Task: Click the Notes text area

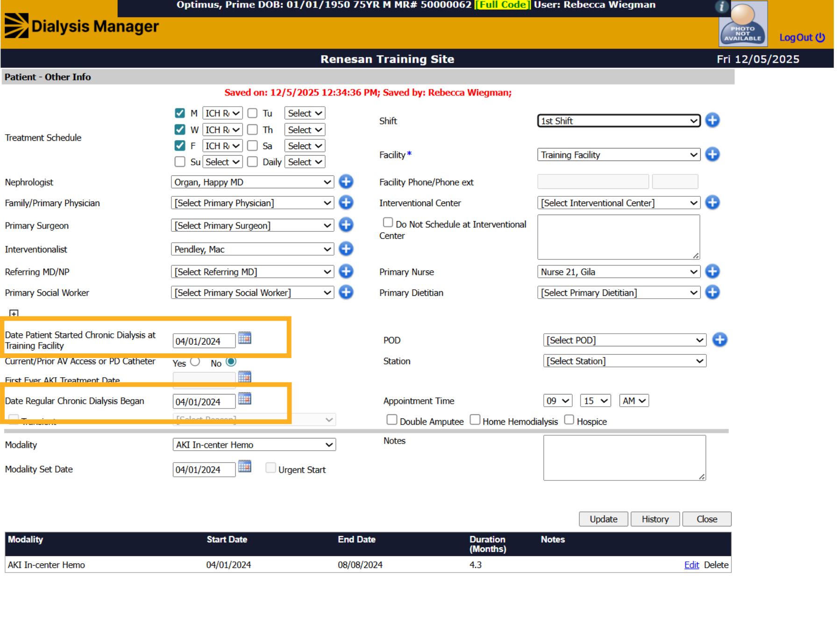Action: click(x=625, y=458)
